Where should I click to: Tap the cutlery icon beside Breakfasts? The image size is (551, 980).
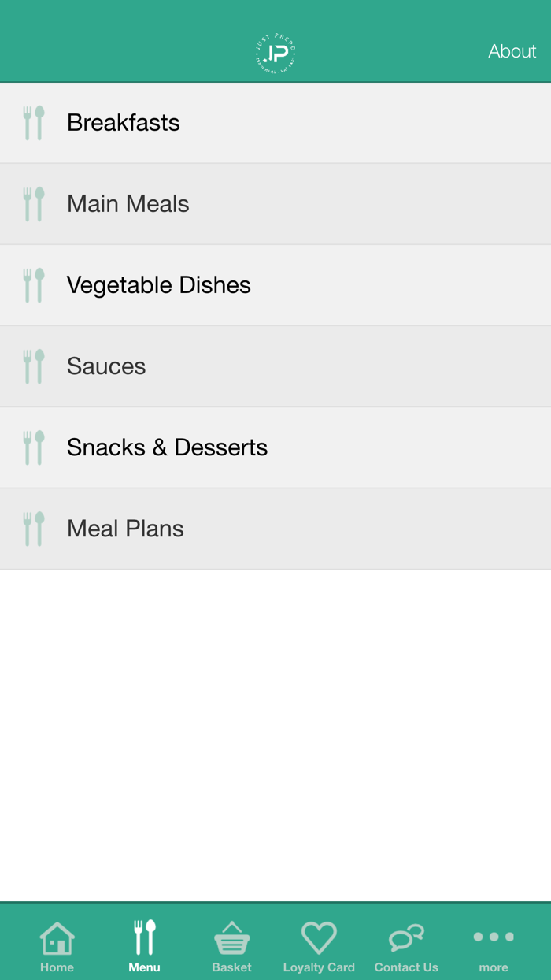coord(34,123)
